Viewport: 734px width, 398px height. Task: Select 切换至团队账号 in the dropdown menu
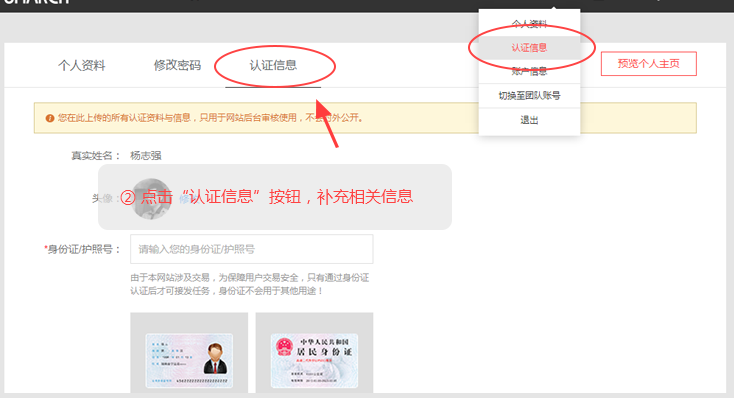529,96
